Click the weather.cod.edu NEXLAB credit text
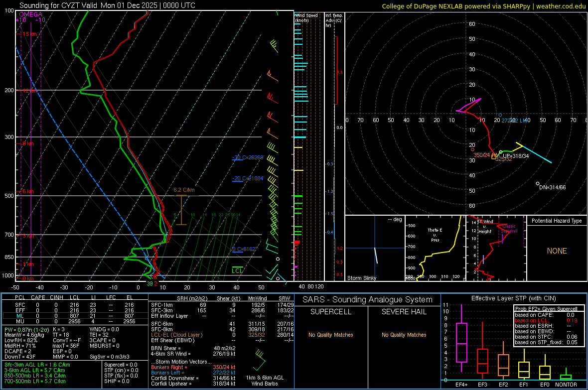This screenshot has height=390, width=588. [483, 6]
